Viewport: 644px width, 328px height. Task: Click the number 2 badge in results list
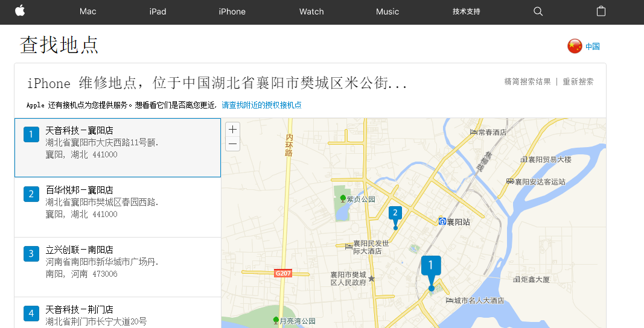(31, 194)
